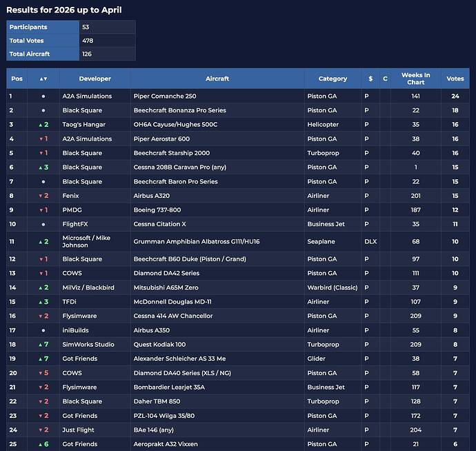Image resolution: width=476 pixels, height=451 pixels.
Task: Click the no-change dot in Beechcraft Bonanza Pro Series row
Action: click(43, 110)
